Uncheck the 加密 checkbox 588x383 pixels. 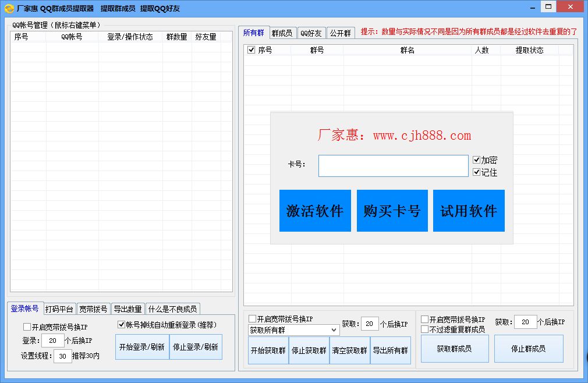(476, 160)
